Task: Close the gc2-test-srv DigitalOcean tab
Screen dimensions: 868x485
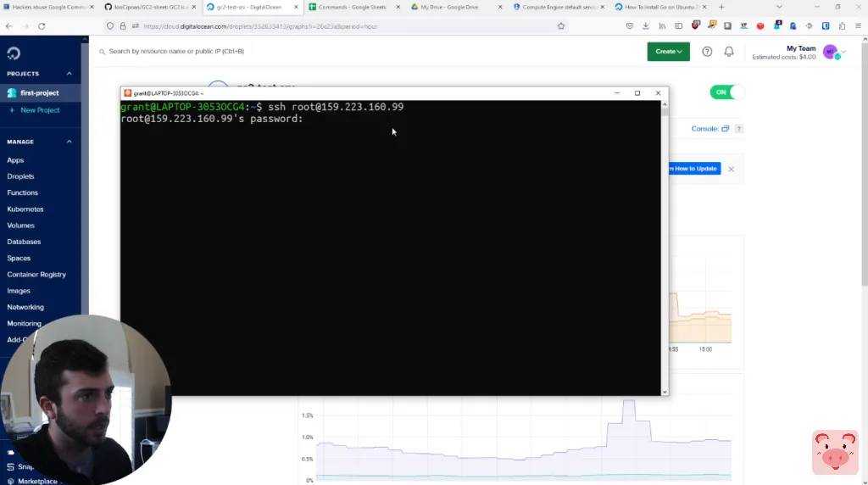Action: [296, 7]
